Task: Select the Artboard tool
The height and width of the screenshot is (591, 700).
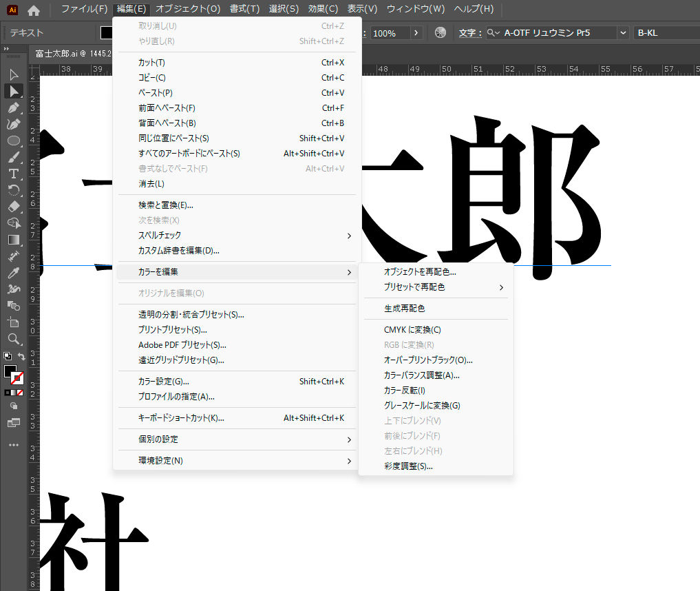Action: pos(13,322)
